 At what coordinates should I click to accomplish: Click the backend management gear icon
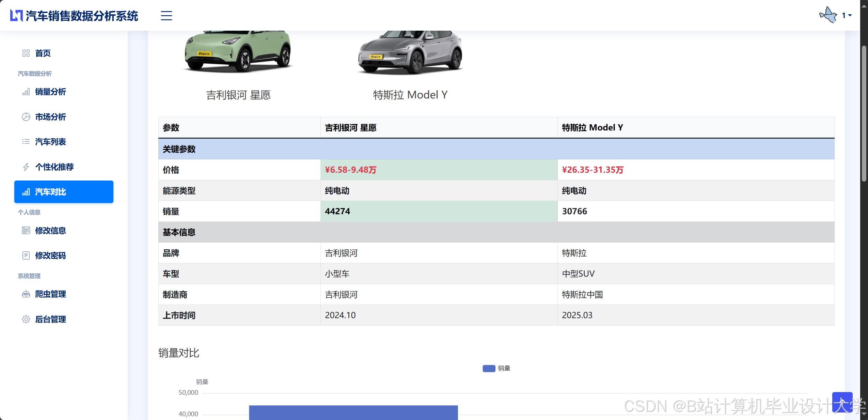pos(26,319)
